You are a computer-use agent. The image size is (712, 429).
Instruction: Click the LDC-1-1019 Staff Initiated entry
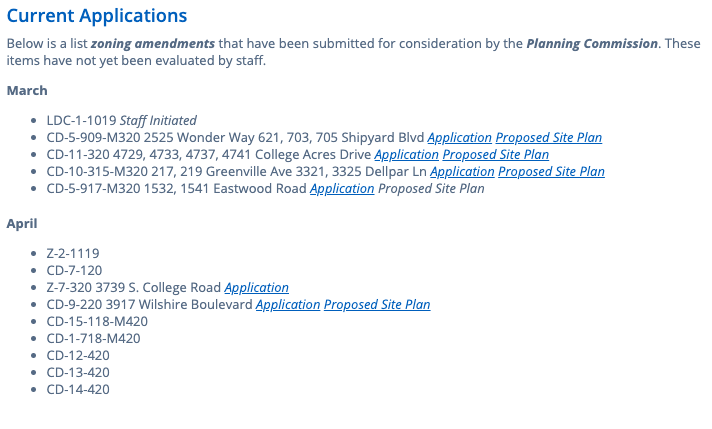coord(121,121)
